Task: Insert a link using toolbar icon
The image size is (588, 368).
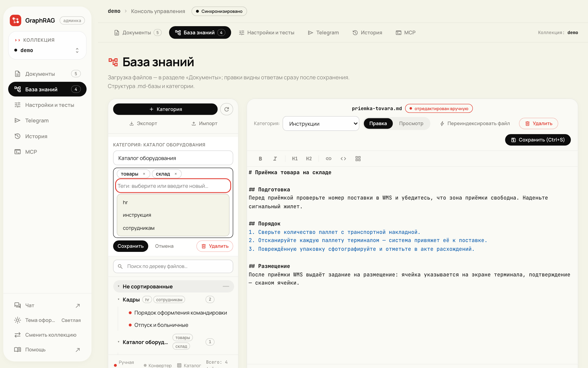Action: coord(329,159)
